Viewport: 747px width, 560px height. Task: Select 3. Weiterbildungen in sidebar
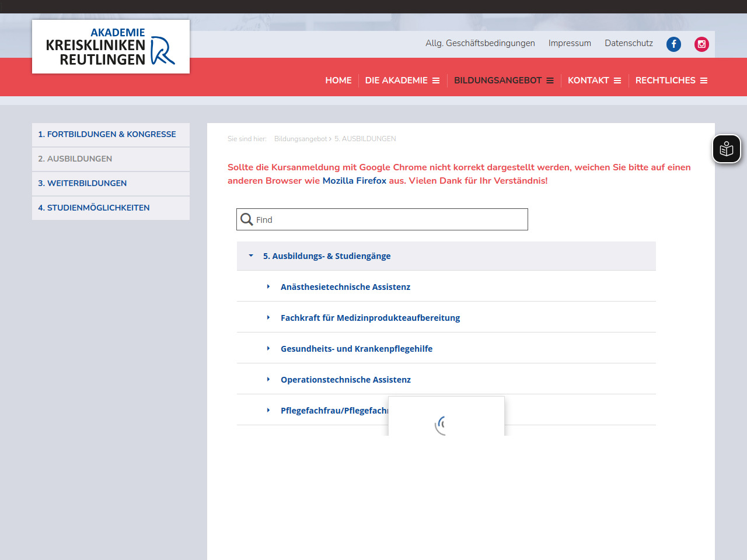(82, 183)
